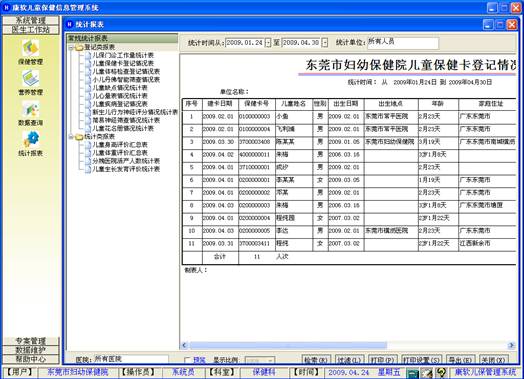
Task: Click the teal calculator icon in status bar
Action: (x=413, y=373)
